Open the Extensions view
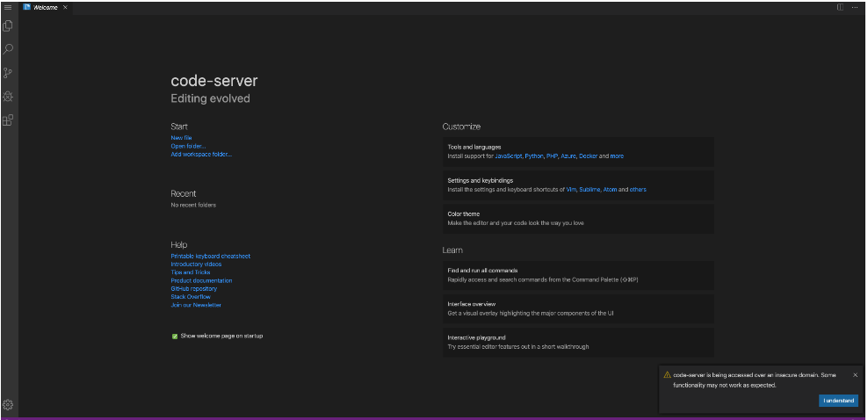868x420 pixels. click(x=8, y=120)
